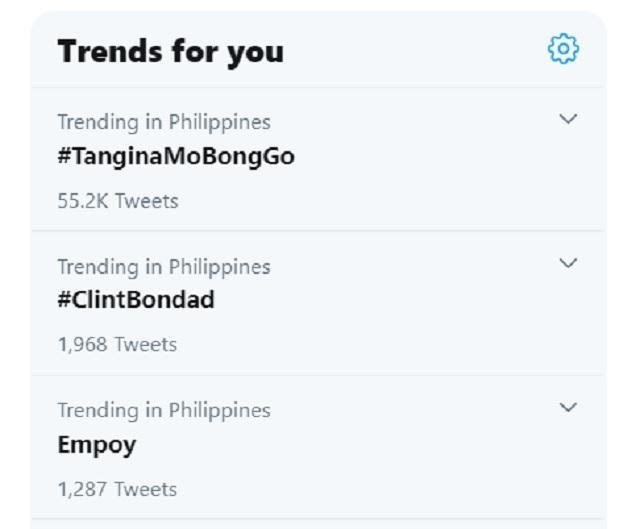Click the 1,968 Tweets count
Viewport: 640px width, 529px height.
tap(117, 345)
